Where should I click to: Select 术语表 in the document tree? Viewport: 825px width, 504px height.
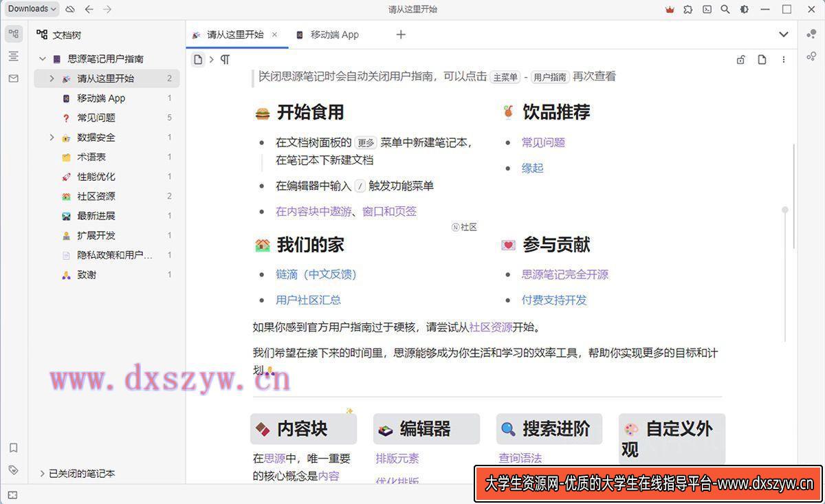91,157
